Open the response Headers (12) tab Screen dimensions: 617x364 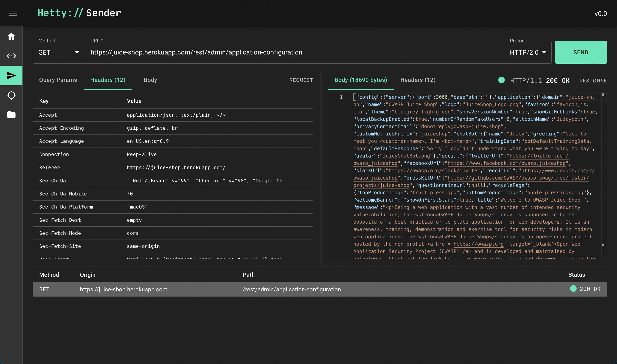click(x=418, y=80)
